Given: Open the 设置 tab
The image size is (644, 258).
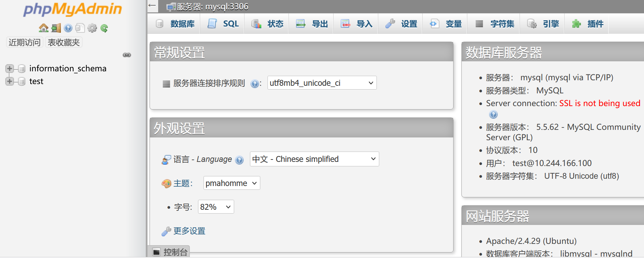Looking at the screenshot, I should pos(401,24).
